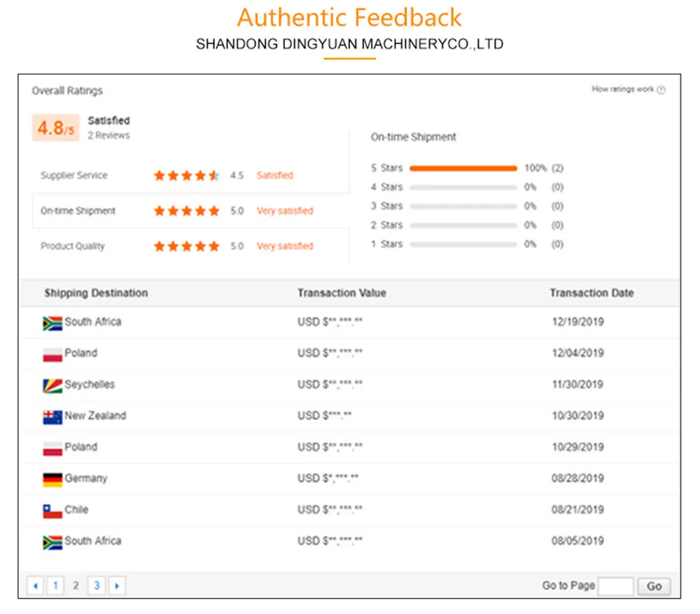Click the Poland flag dated 10/29/2019
Image resolution: width=700 pixels, height=614 pixels.
[52, 448]
